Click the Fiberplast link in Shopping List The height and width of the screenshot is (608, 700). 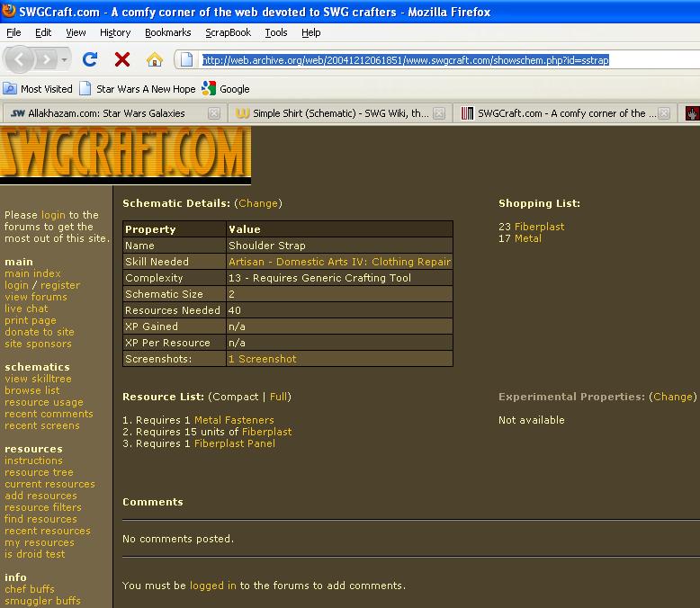pyautogui.click(x=539, y=227)
